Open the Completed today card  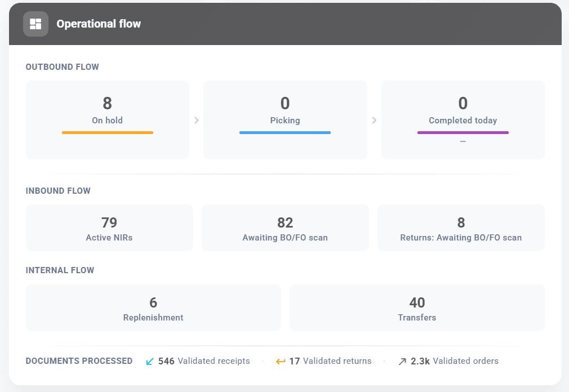[x=463, y=119]
